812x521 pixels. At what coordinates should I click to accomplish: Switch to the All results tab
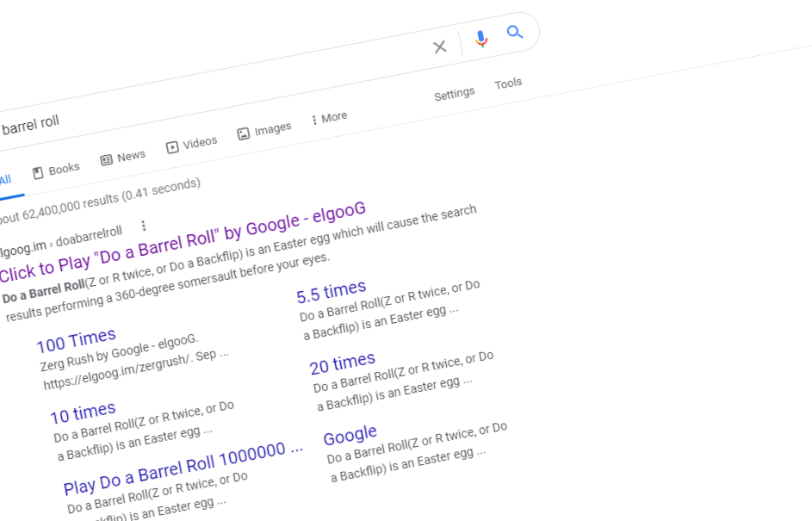(x=5, y=180)
